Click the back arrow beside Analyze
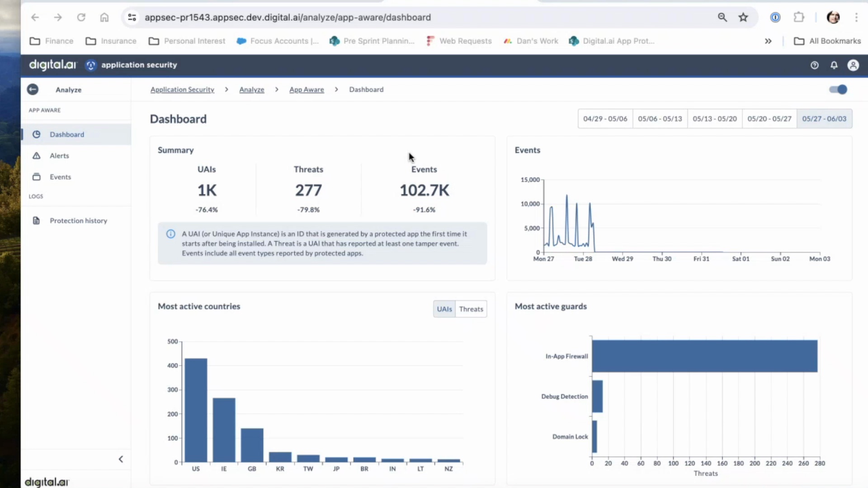This screenshot has width=868, height=488. [x=33, y=89]
